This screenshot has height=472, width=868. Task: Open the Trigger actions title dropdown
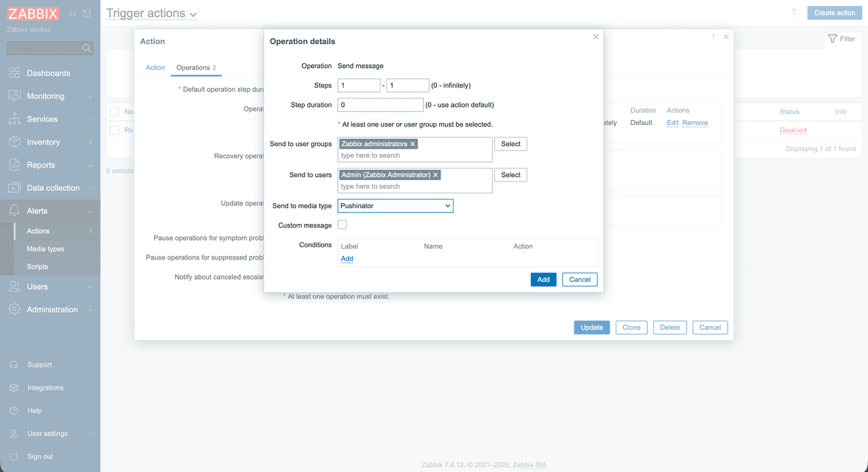[x=151, y=14]
